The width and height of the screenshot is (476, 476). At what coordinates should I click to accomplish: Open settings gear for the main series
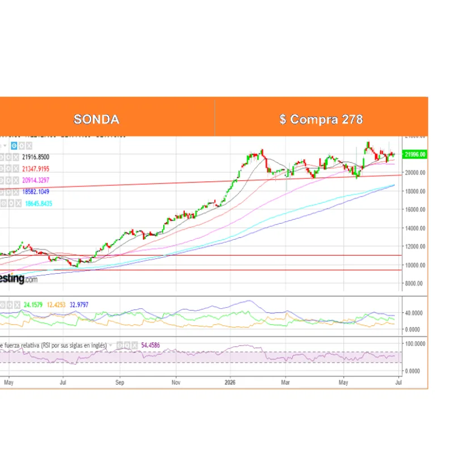tap(22, 146)
